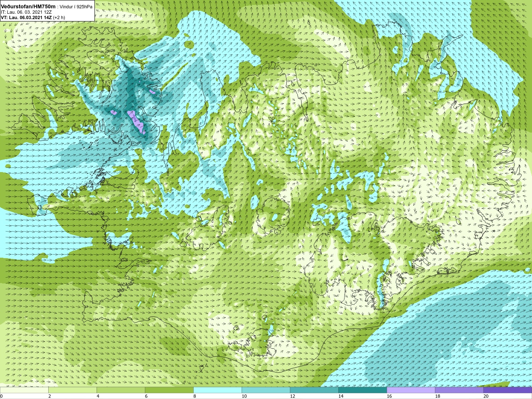532x399 pixels.
Task: Click the 8–10 light cyan legend swatch
Action: point(217,390)
